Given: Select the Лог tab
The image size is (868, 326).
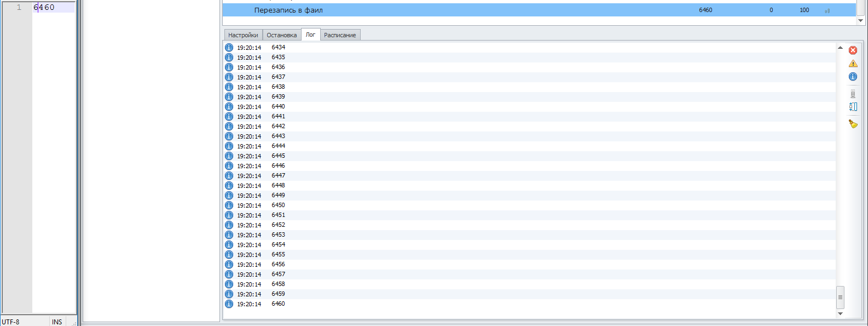Looking at the screenshot, I should (310, 35).
